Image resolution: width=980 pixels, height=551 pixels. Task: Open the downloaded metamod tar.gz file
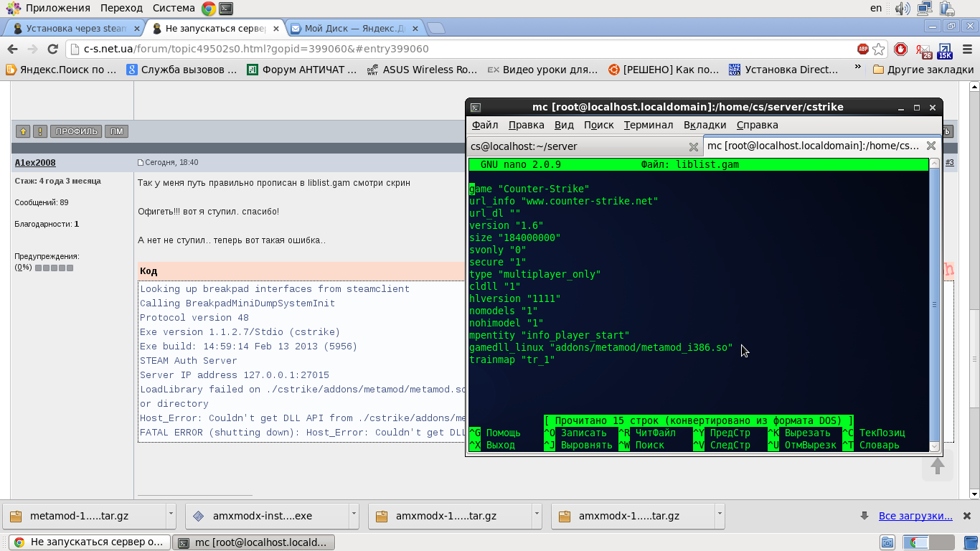point(84,516)
